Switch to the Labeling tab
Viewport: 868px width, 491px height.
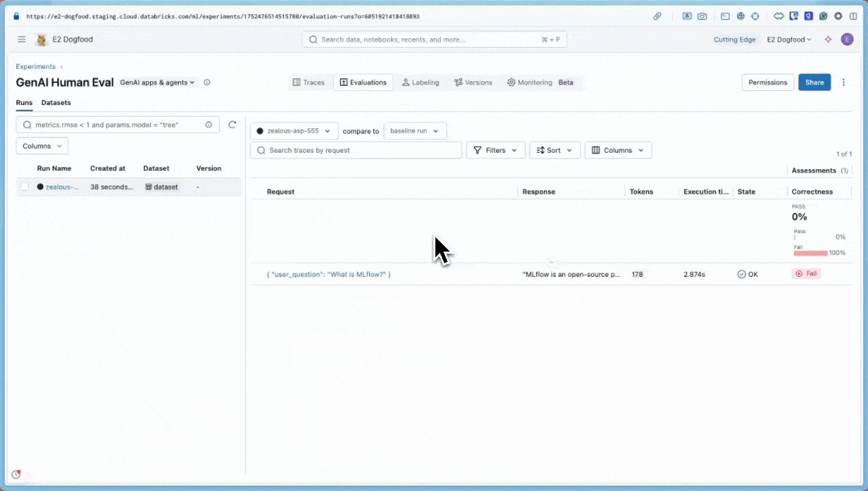tap(420, 83)
